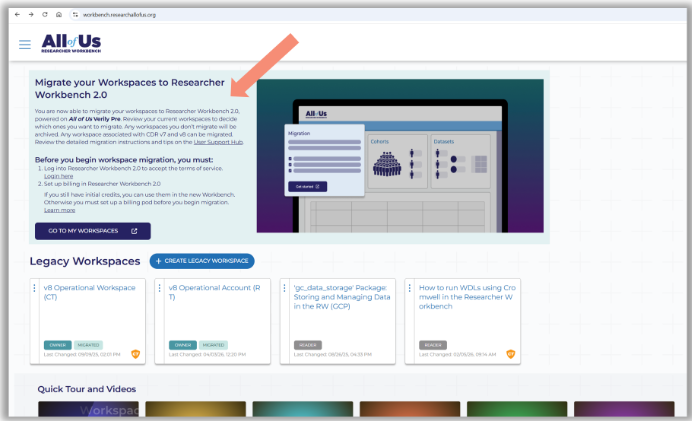Screen dimensions: 692x421
Task: Open the fifth green Quick Tour video thumbnail
Action: coord(517,409)
